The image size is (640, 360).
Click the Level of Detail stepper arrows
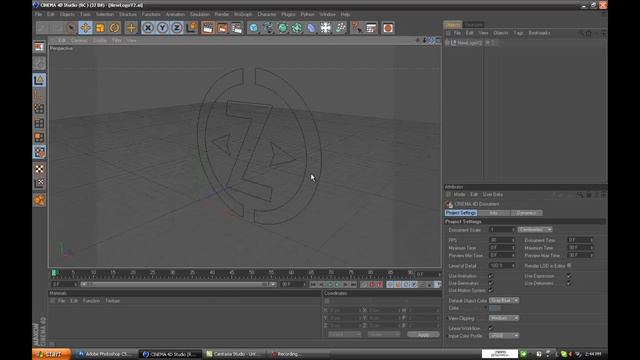tap(513, 266)
